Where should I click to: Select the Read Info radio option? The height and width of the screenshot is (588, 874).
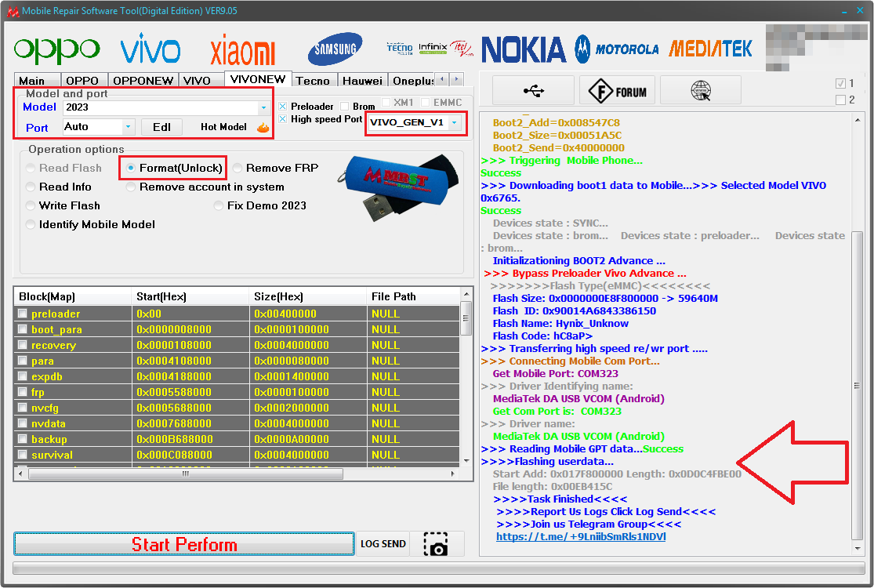(31, 187)
